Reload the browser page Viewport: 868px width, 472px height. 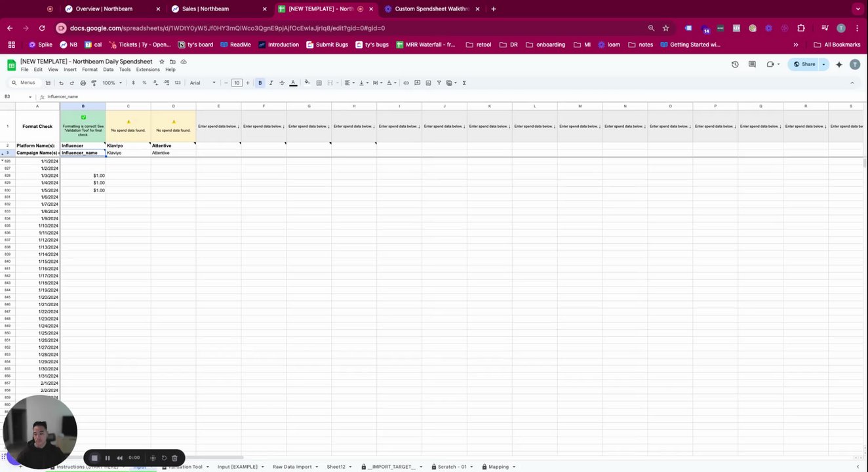42,28
